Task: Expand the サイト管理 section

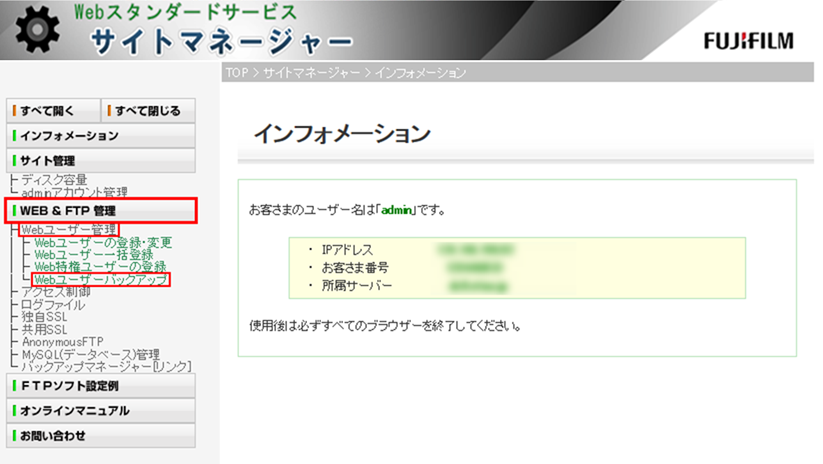Action: (x=100, y=160)
